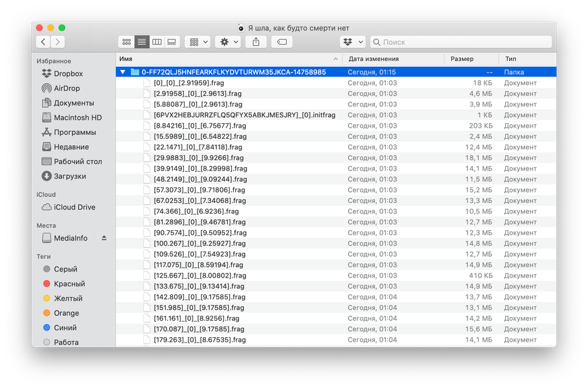Eject the MediaInfo volume
The width and height of the screenshot is (588, 389).
tap(104, 238)
